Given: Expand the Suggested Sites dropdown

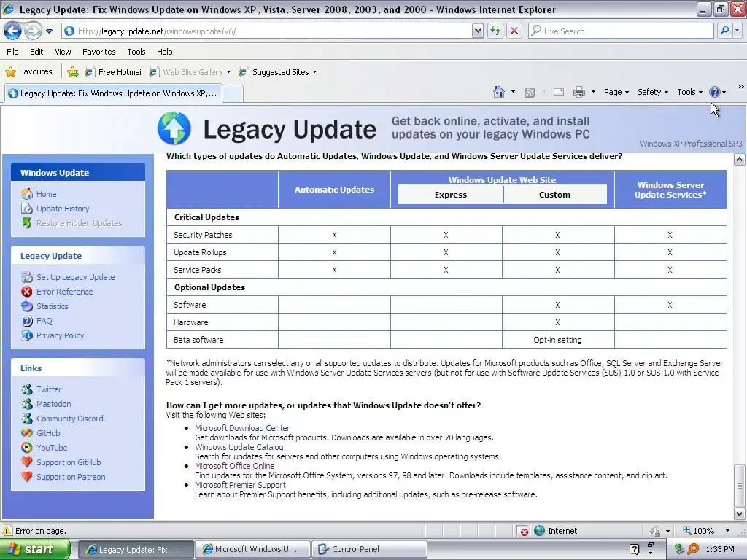Looking at the screenshot, I should click(314, 72).
